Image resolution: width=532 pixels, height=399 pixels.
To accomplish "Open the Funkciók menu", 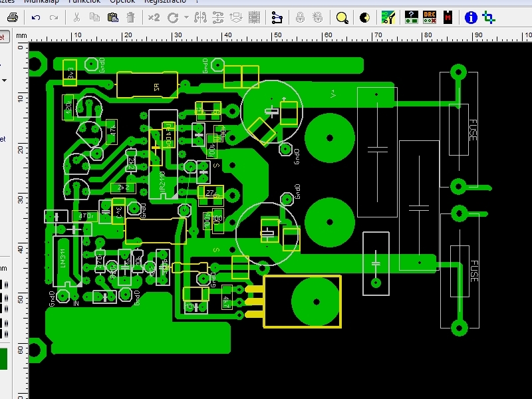I will [84, 1].
